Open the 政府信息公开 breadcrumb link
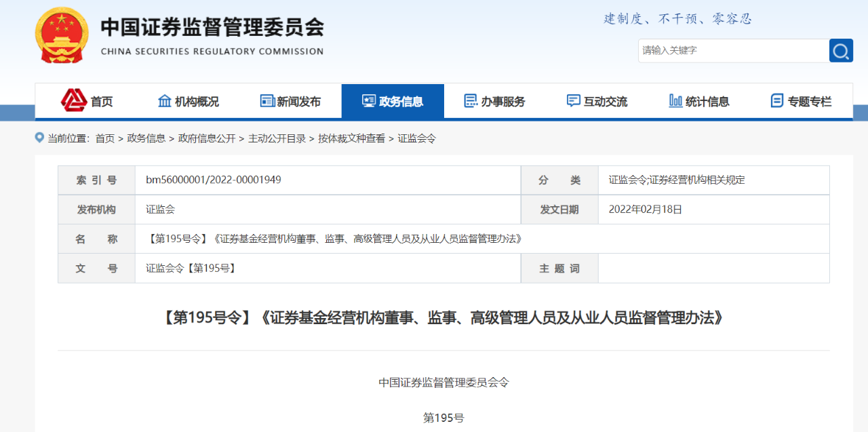The image size is (868, 432). 207,138
